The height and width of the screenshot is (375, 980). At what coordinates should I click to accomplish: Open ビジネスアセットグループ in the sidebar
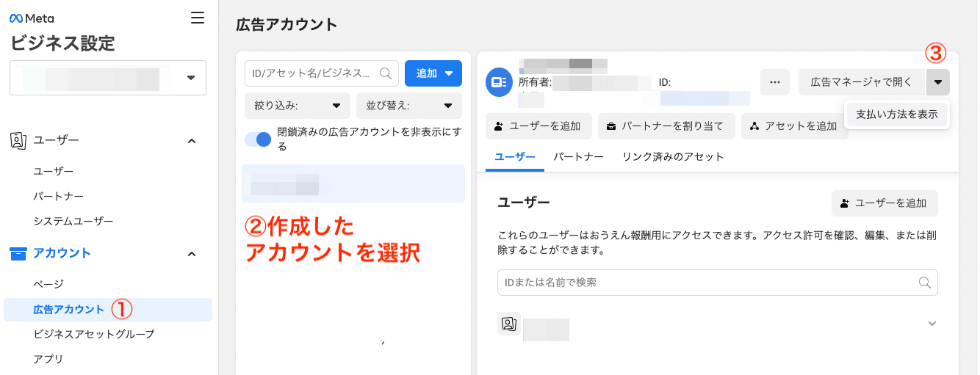tap(94, 334)
